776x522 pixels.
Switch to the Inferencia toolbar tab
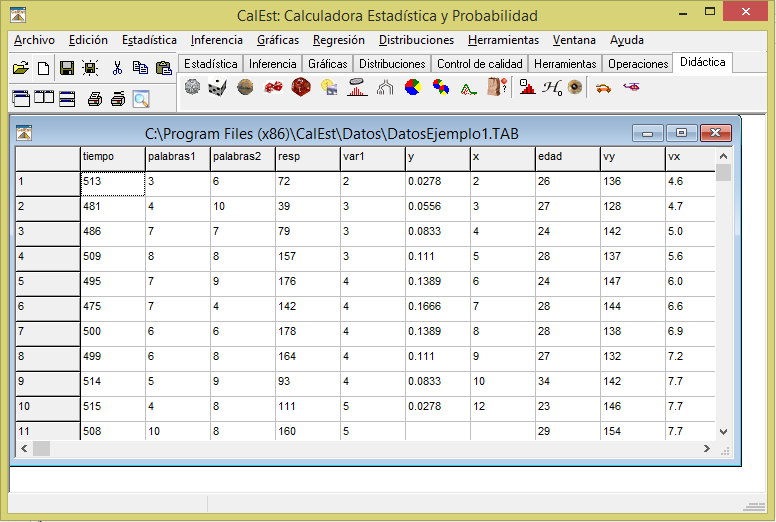point(272,64)
